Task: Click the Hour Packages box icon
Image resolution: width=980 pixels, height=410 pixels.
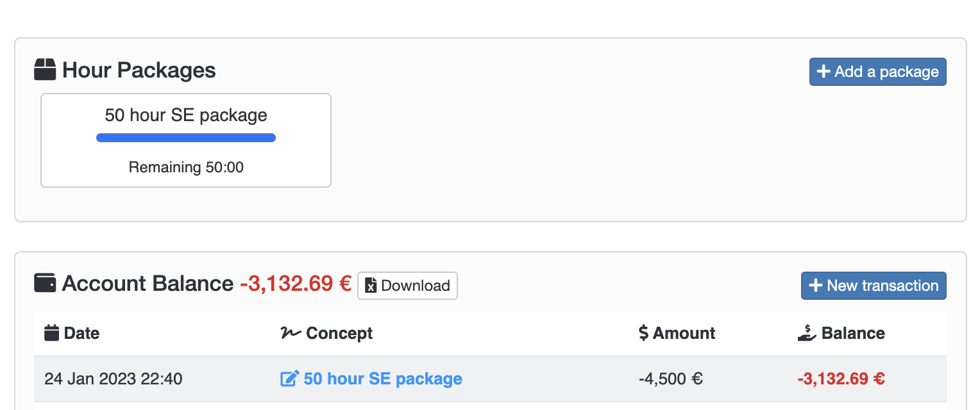Action: (45, 70)
